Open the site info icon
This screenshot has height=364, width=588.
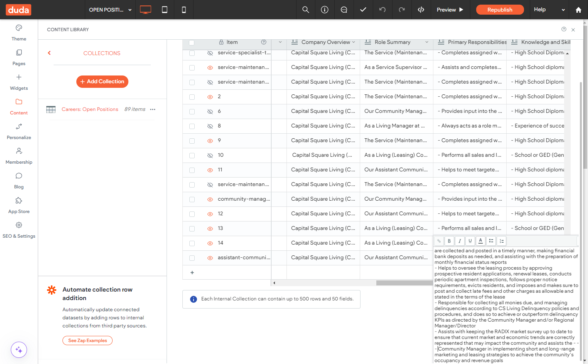[x=325, y=10]
